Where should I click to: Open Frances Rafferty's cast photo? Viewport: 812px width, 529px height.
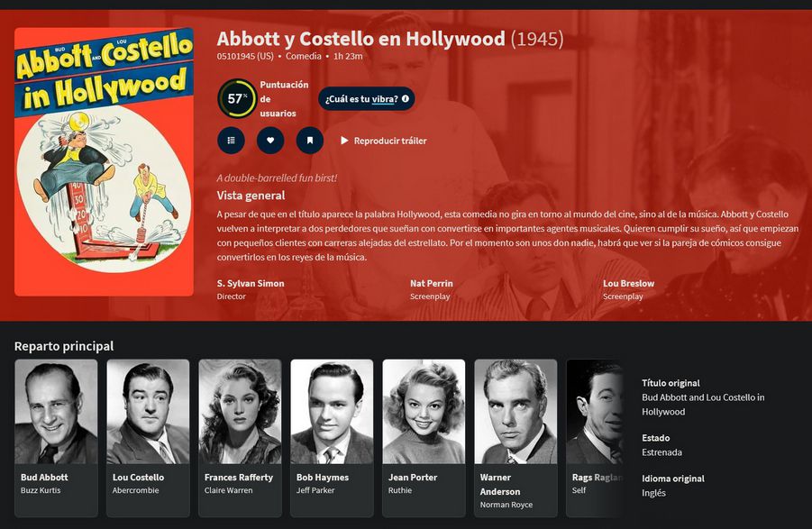240,412
